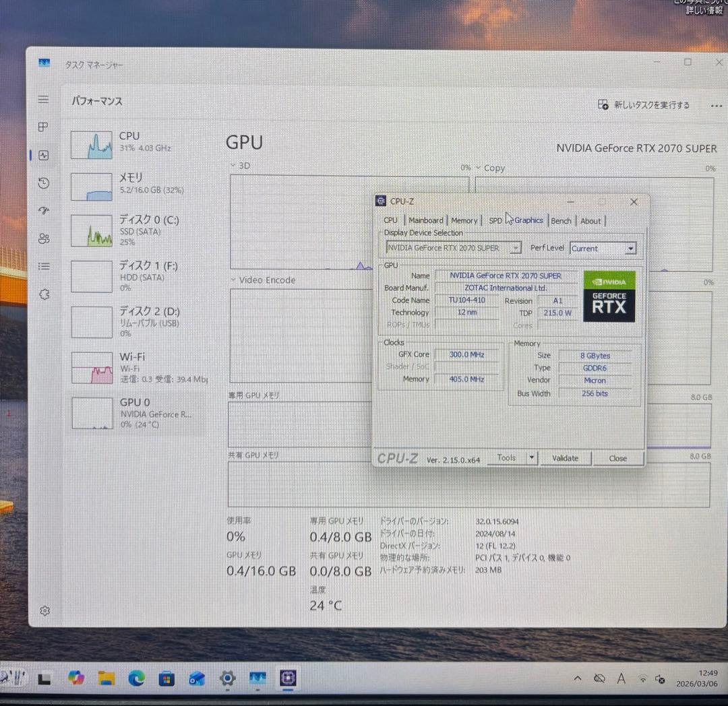Click the TDP value 215.0 W

[x=557, y=313]
